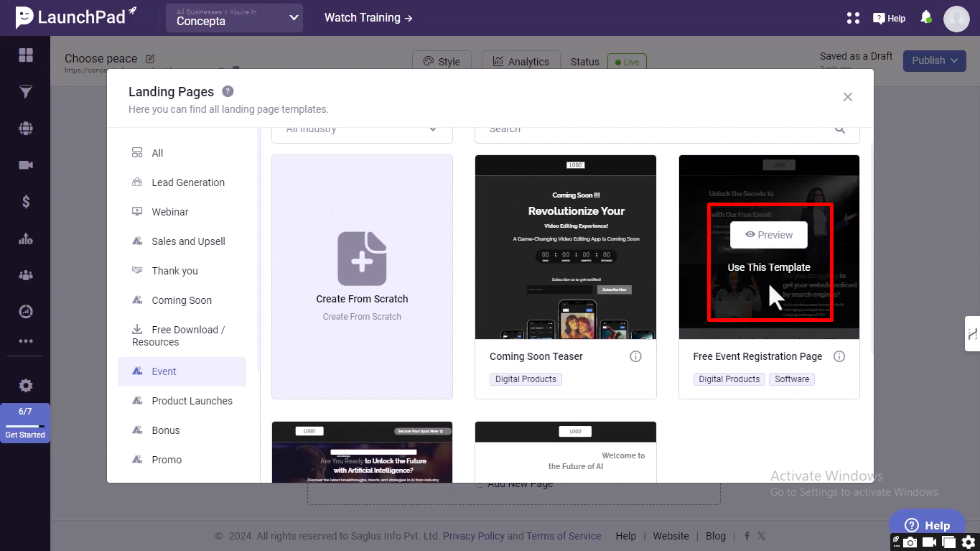
Task: Click the edit pencil next to Choose peace
Action: [150, 59]
